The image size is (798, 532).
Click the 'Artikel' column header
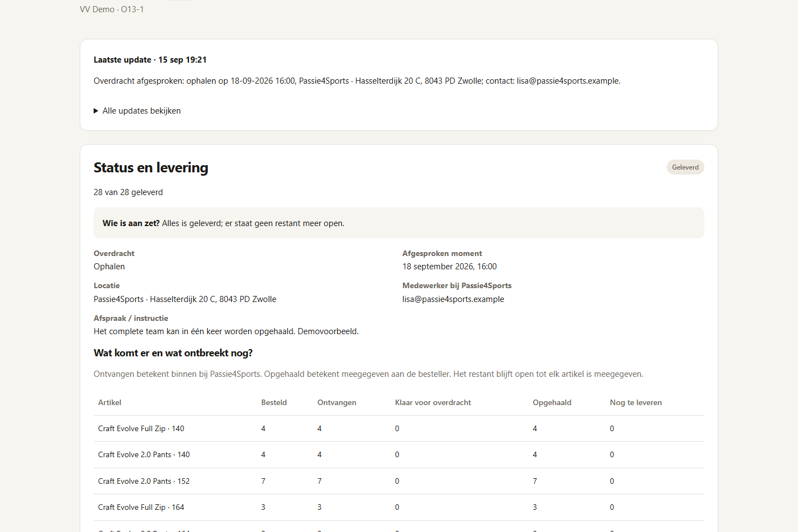tap(110, 402)
